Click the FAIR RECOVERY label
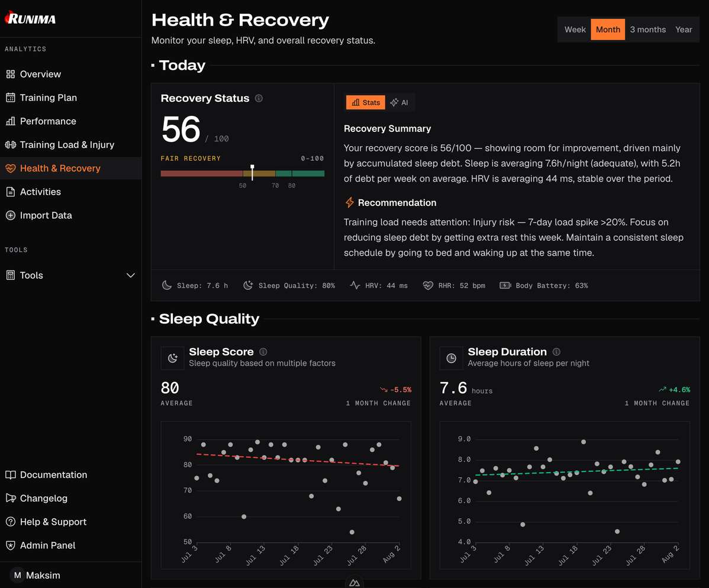This screenshot has height=588, width=709. 191,158
